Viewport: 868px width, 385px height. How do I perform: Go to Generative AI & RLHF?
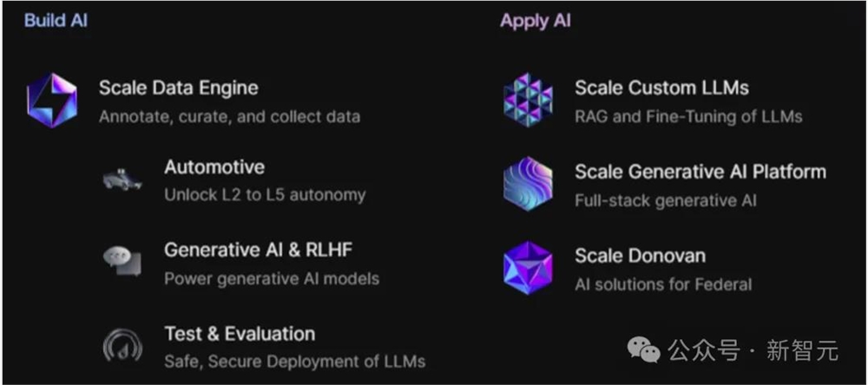pos(258,250)
